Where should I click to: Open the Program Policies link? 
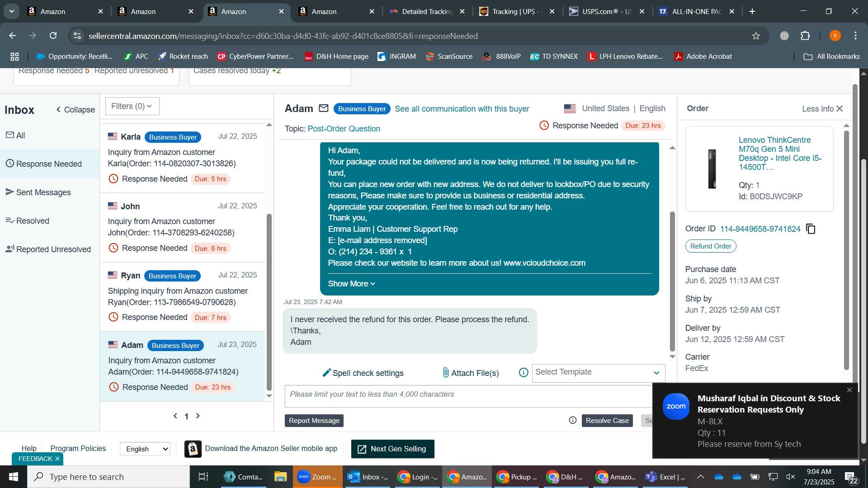[78, 448]
